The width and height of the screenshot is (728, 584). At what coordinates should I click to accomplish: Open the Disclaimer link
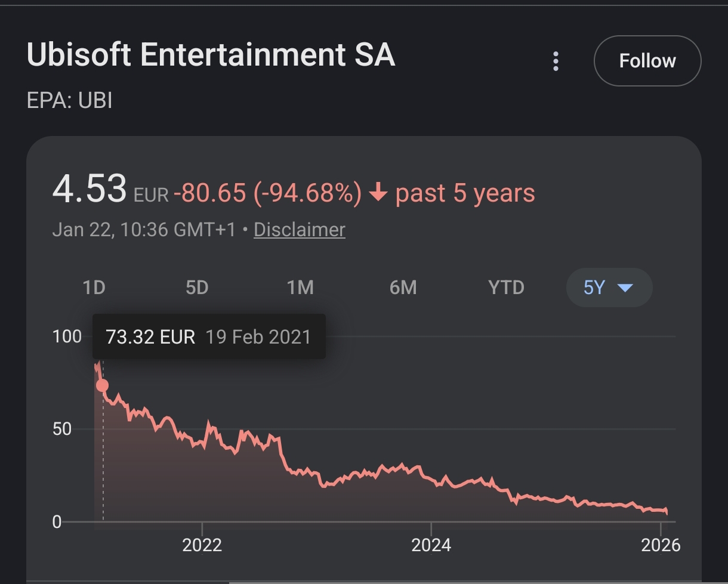pyautogui.click(x=300, y=230)
